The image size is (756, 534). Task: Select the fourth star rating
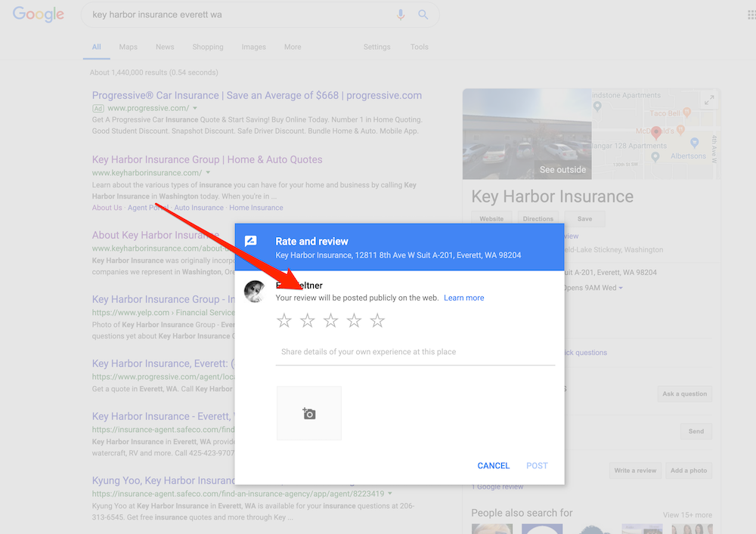click(x=354, y=320)
